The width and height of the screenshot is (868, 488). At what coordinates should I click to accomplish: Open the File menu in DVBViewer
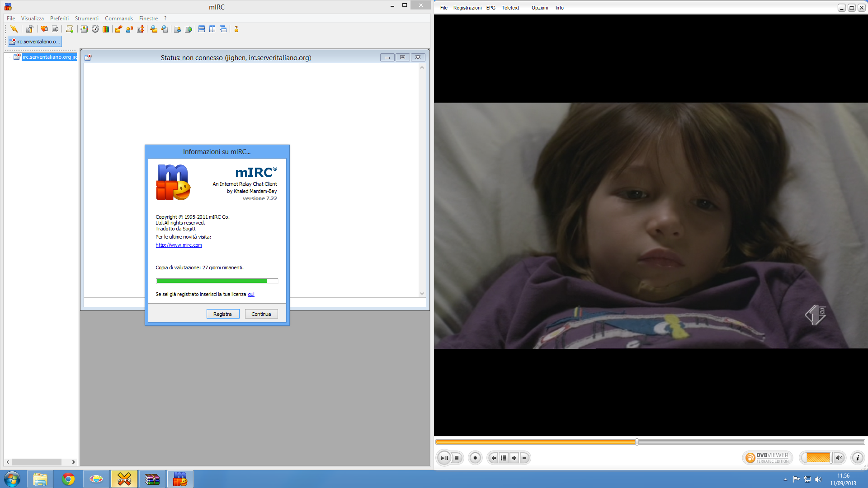pyautogui.click(x=444, y=8)
